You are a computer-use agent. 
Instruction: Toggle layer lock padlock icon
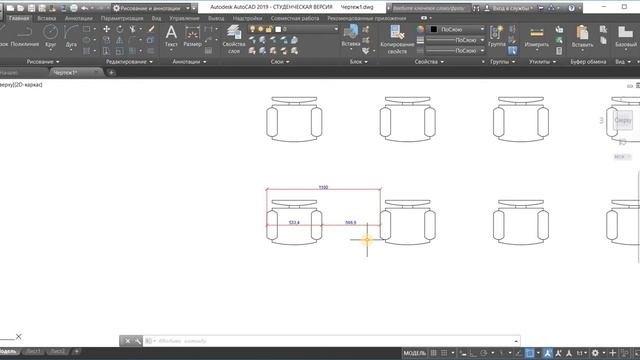(269, 29)
